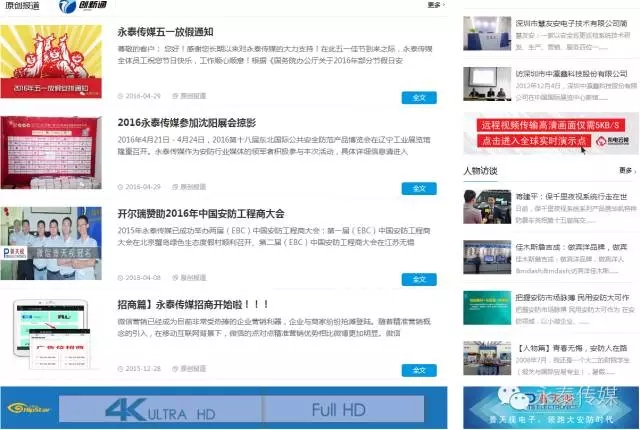Screen dimensions: 640x430
Task: Click 全文 button for 沈阳展会 article
Action: coord(418,187)
